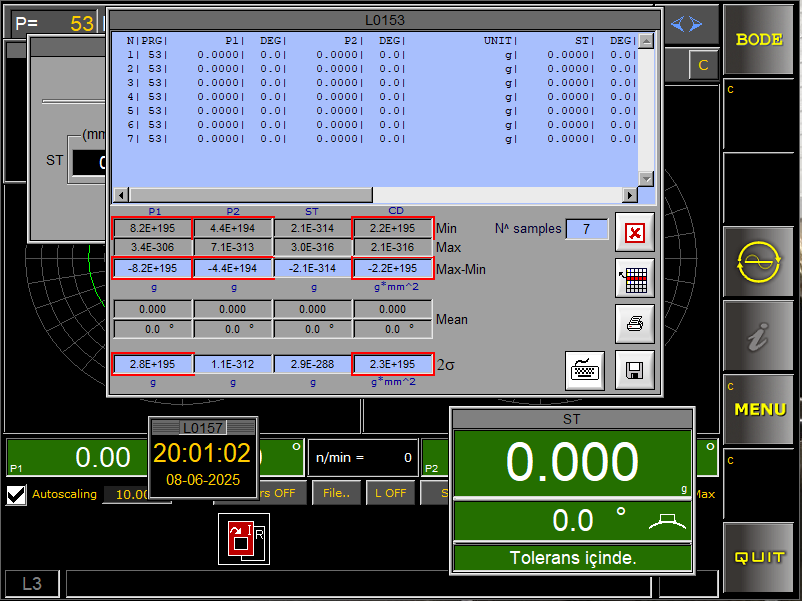Screen dimensions: 802x601
Task: Open the MENU button
Action: [759, 409]
